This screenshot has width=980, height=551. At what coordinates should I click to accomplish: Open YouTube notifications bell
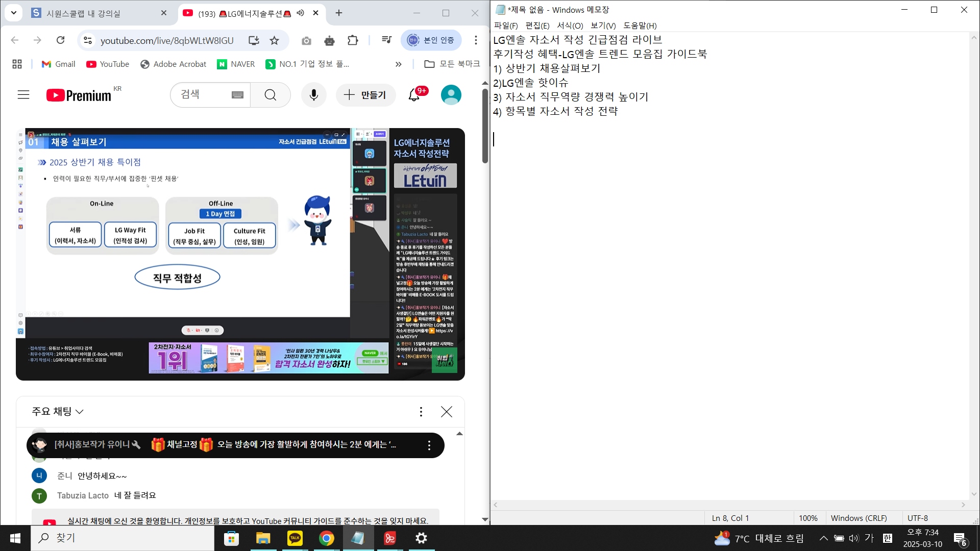pyautogui.click(x=414, y=95)
